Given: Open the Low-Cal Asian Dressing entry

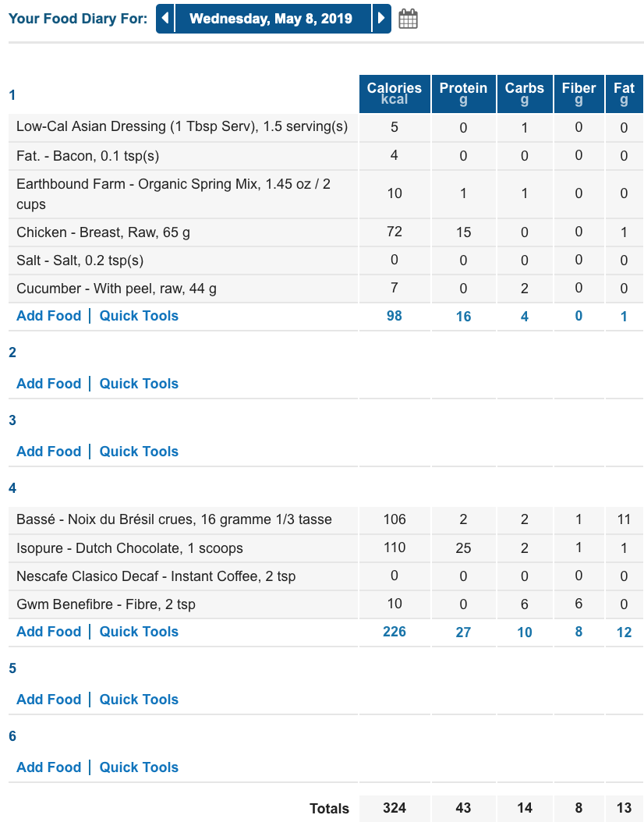Looking at the screenshot, I should pyautogui.click(x=182, y=127).
